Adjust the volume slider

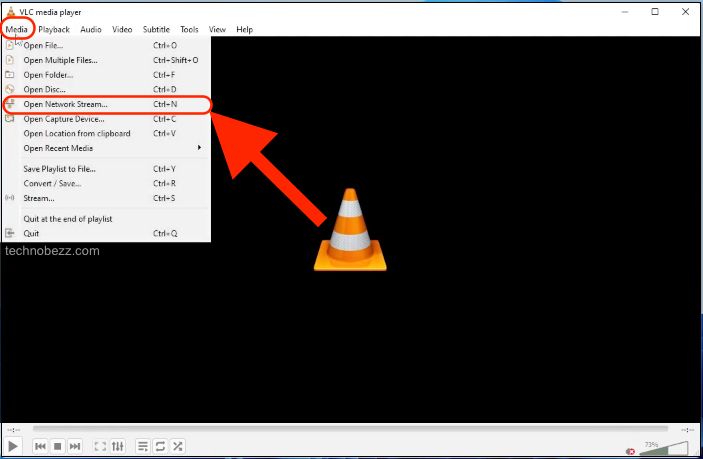(x=664, y=447)
